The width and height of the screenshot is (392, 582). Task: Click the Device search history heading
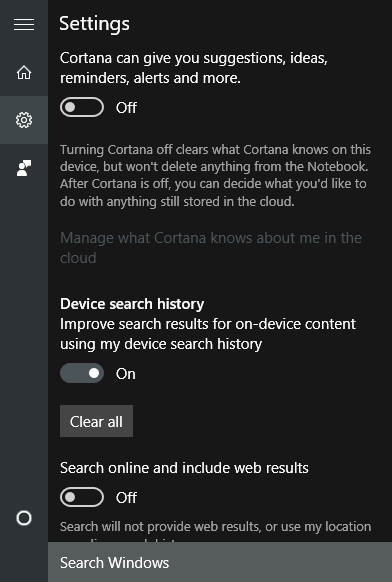click(132, 304)
